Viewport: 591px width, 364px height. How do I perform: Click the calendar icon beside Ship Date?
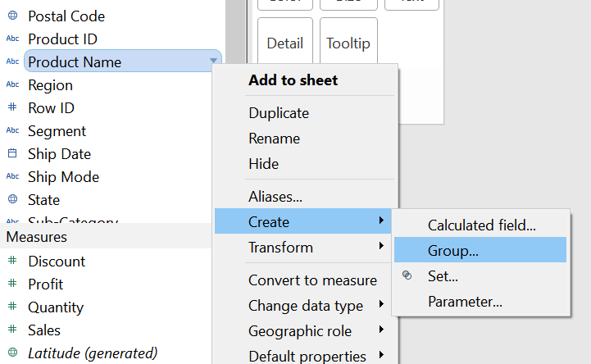coord(12,154)
